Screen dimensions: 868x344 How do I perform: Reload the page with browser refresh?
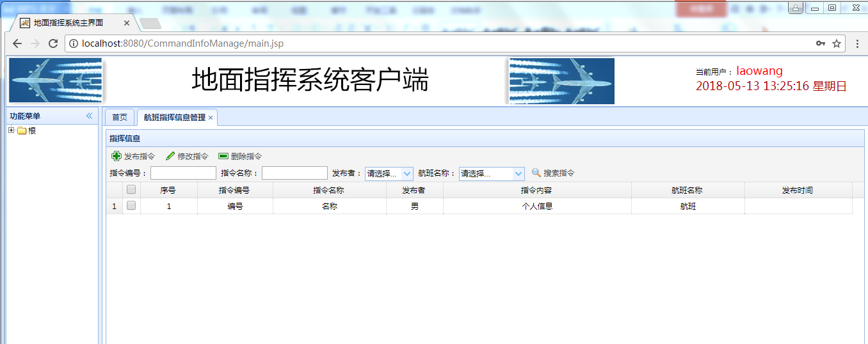pos(53,43)
